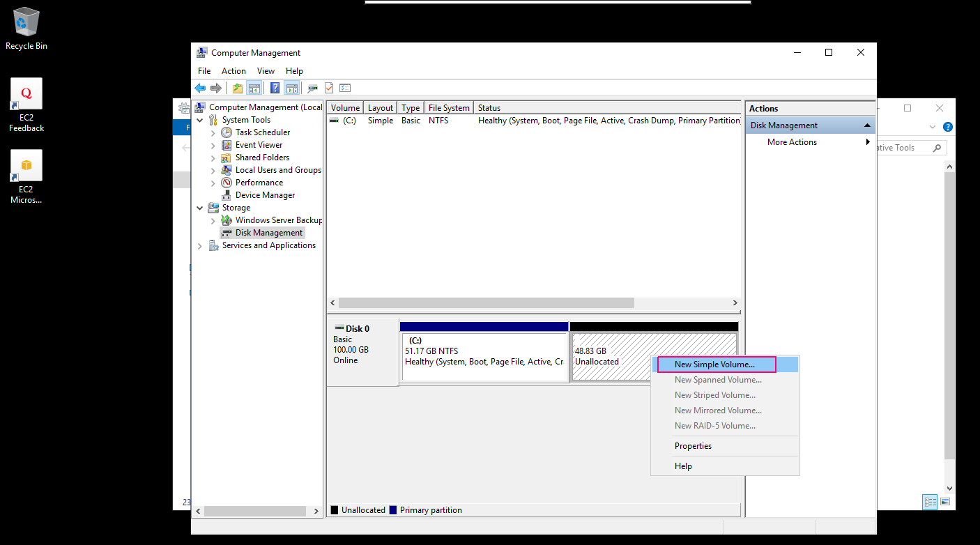Expand the Task Scheduler node

[213, 132]
